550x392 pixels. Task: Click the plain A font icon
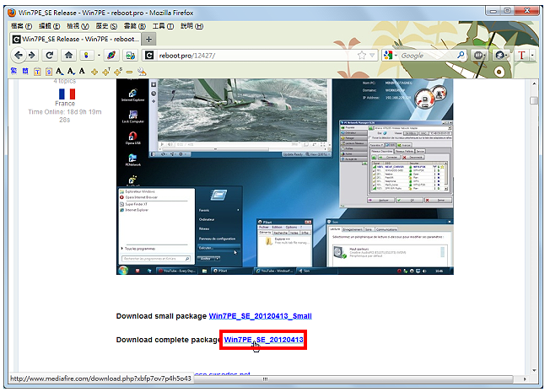(82, 71)
